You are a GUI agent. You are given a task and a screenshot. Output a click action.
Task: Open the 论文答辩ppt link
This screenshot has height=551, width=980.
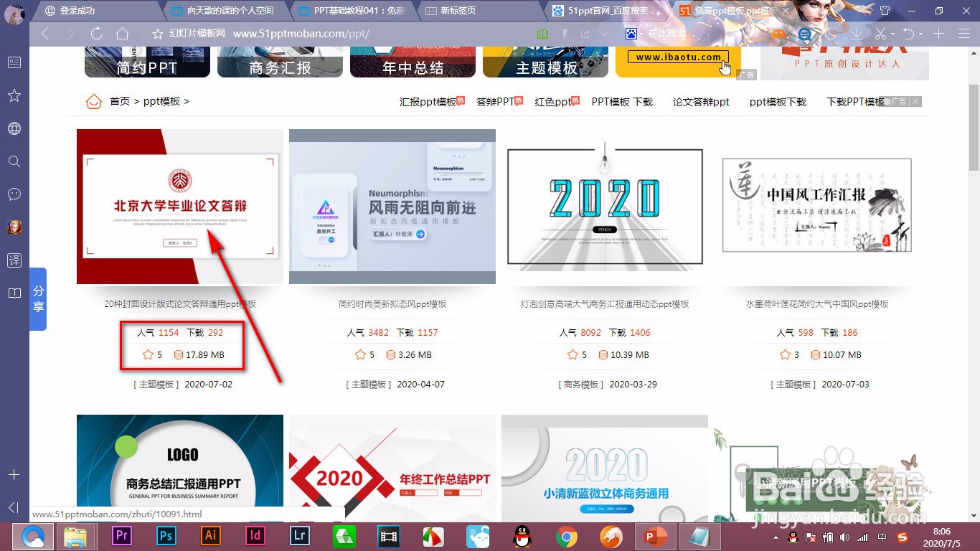(x=701, y=102)
